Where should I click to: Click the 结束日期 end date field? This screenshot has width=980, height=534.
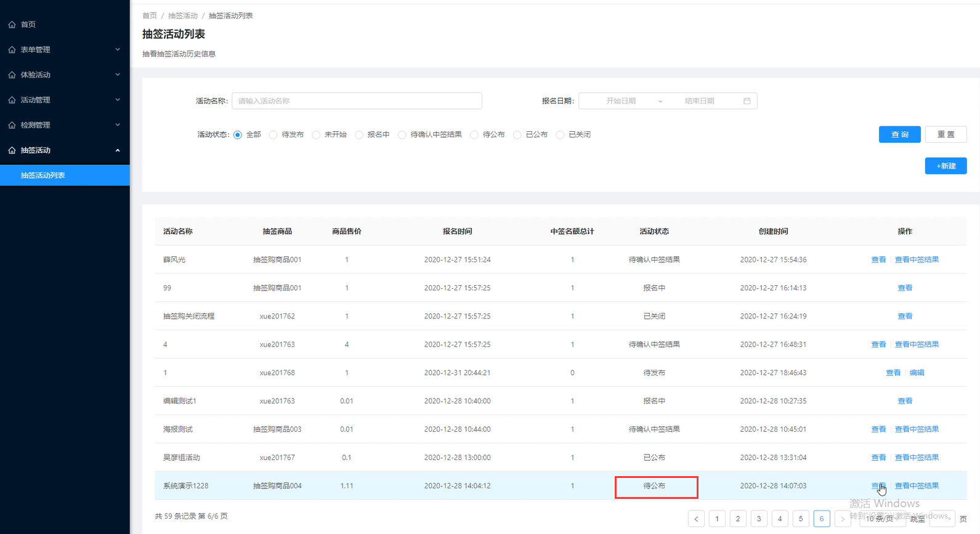(699, 101)
